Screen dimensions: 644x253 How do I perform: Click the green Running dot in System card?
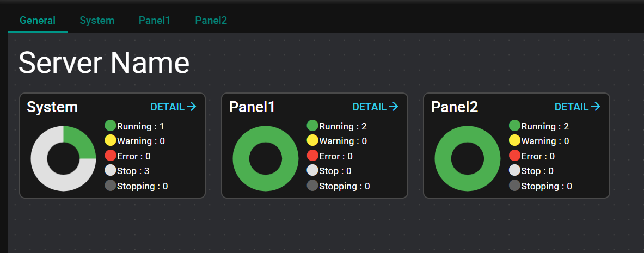pos(111,126)
